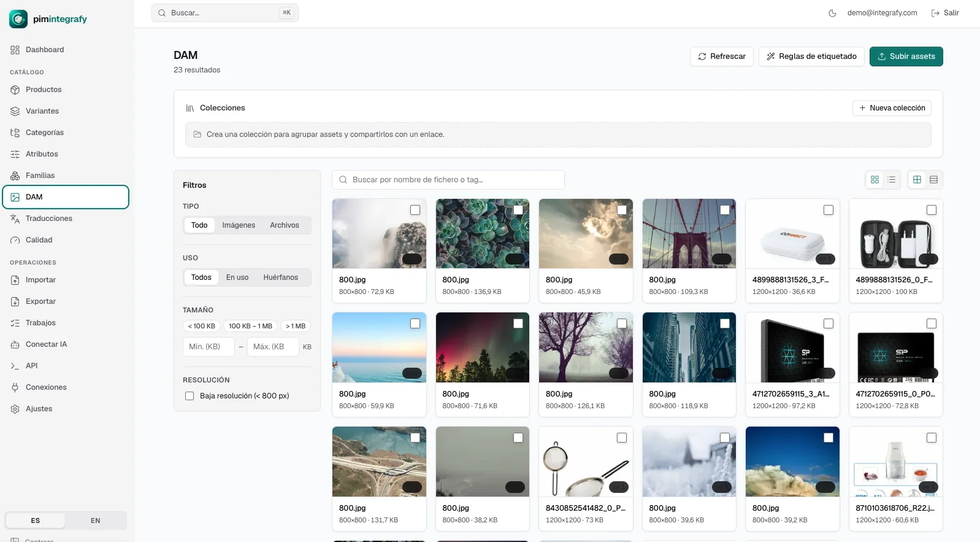
Task: Show only En uso assets
Action: [237, 277]
